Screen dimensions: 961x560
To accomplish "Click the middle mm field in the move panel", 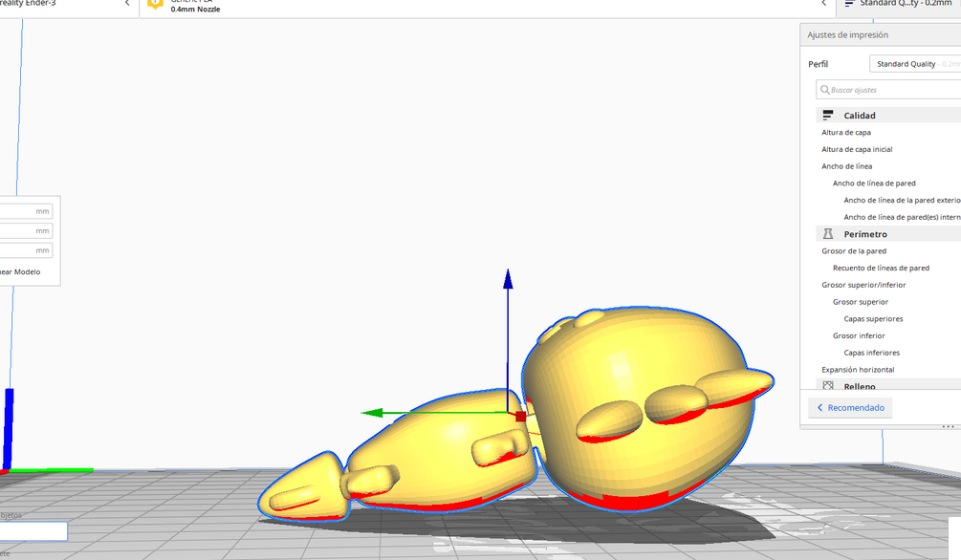I will click(27, 231).
